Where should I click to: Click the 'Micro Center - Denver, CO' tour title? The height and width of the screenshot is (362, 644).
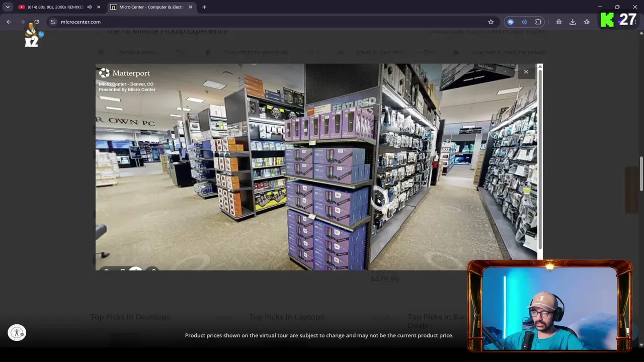pos(126,84)
